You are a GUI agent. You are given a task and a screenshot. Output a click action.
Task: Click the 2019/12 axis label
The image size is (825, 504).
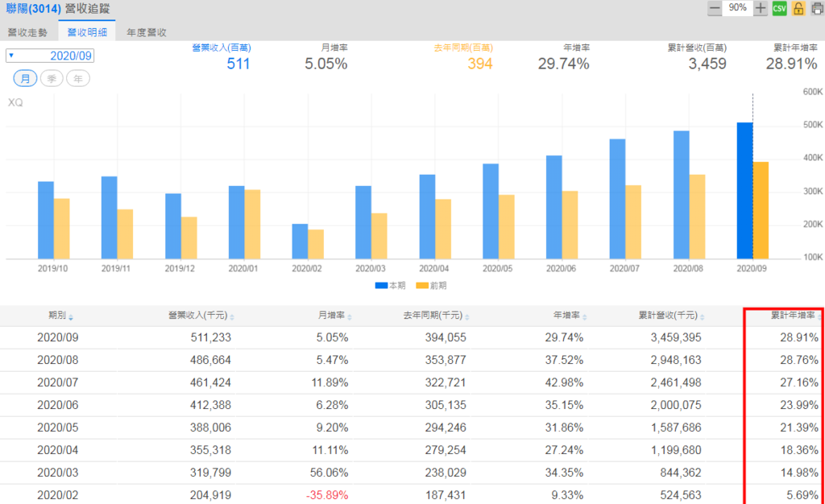click(x=180, y=269)
